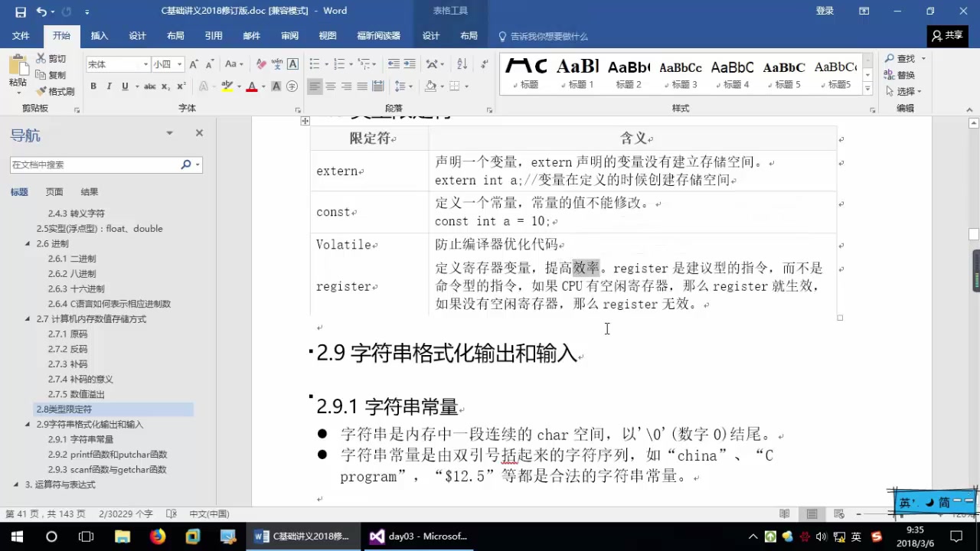Click the Sort icon in Paragraph group
The width and height of the screenshot is (980, 551).
462,64
